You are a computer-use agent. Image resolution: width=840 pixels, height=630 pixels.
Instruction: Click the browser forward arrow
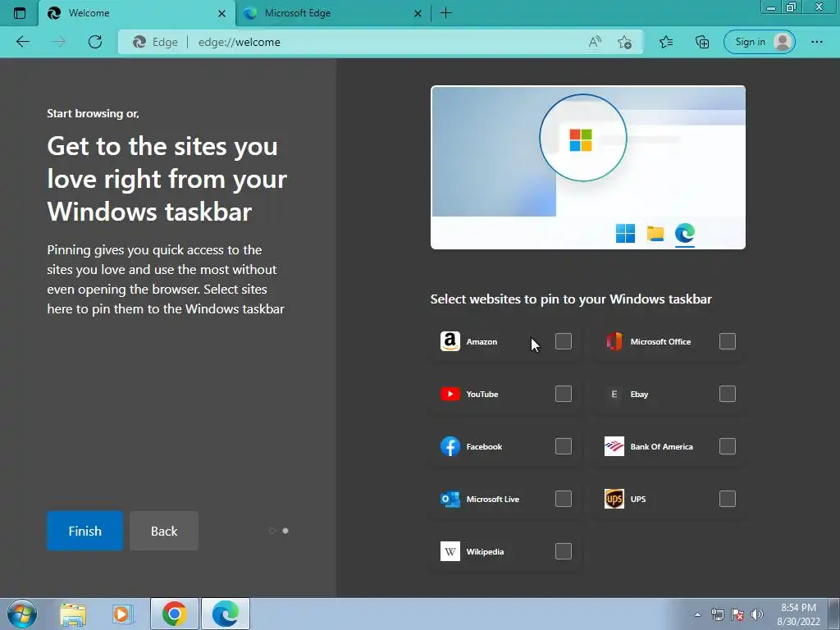pyautogui.click(x=59, y=42)
